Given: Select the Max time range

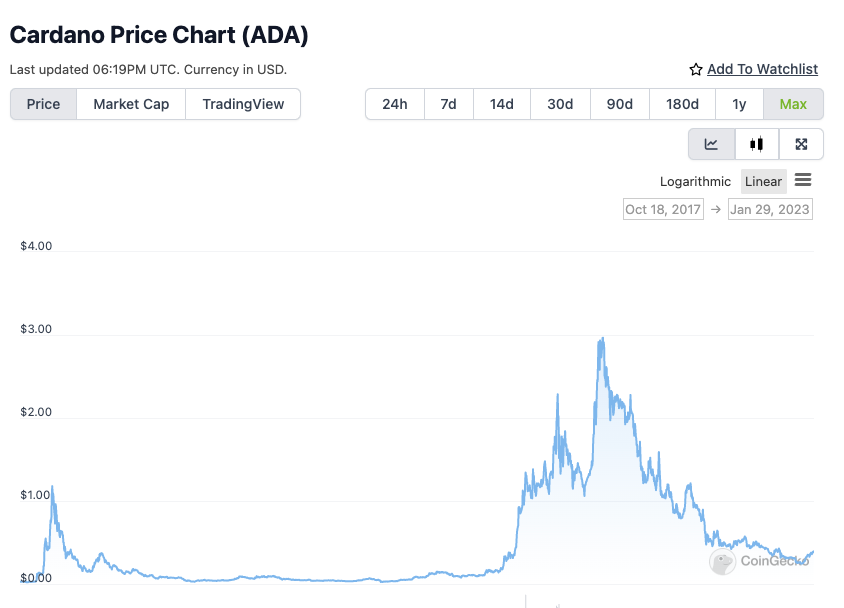Looking at the screenshot, I should click(x=793, y=104).
